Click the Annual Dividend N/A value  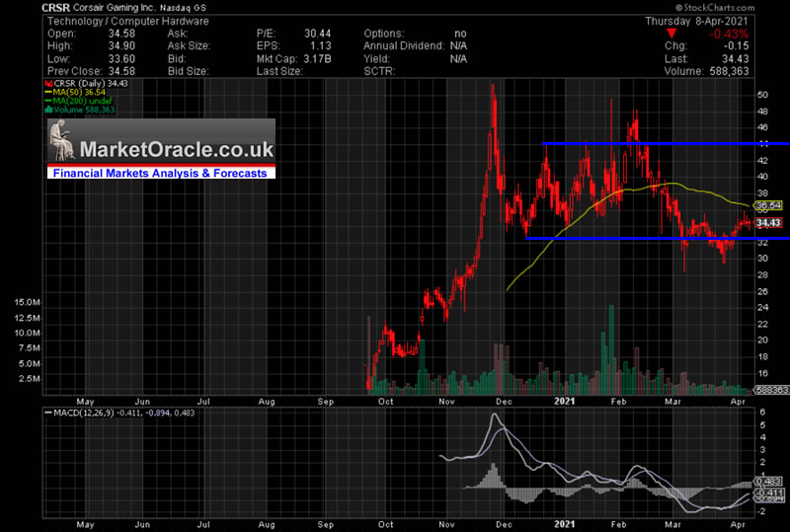(x=458, y=45)
